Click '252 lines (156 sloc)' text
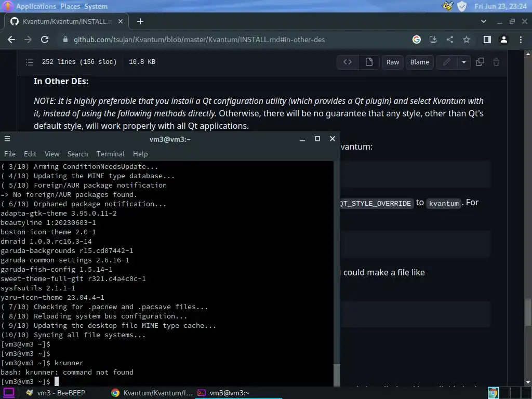Image resolution: width=532 pixels, height=399 pixels. coord(79,62)
